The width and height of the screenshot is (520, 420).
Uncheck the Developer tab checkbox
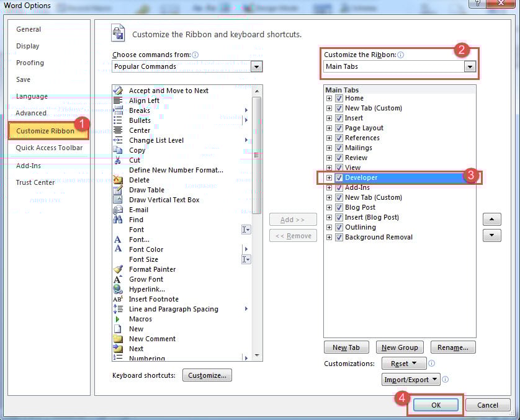339,177
